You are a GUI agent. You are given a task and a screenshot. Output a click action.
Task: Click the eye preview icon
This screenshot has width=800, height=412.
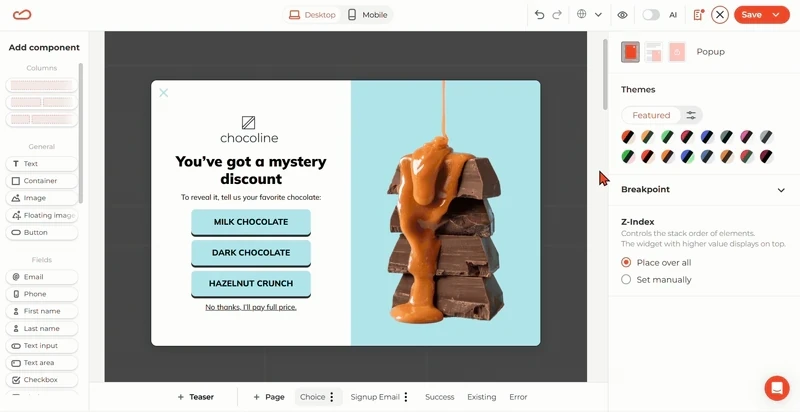622,15
